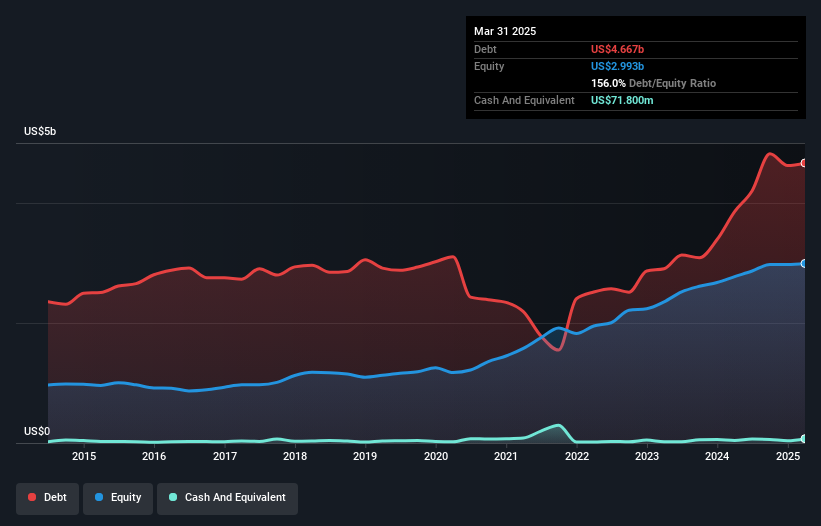
Task: Click the Equity label in tooltip
Action: pos(489,66)
